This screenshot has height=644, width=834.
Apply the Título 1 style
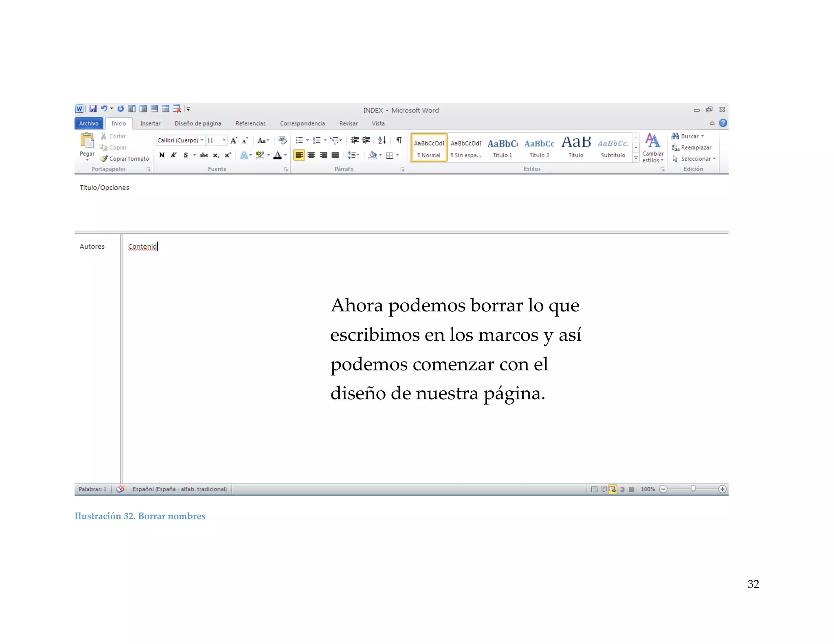(x=502, y=148)
